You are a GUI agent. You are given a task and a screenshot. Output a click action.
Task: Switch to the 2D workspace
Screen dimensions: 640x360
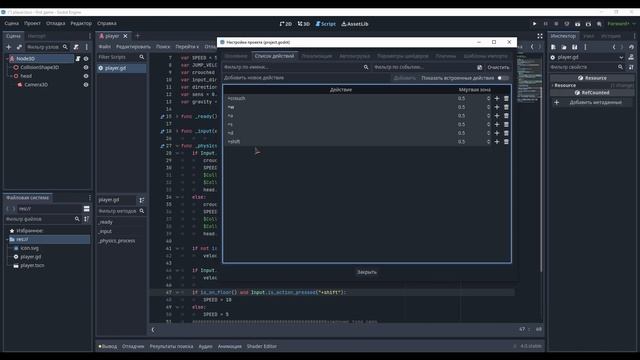pos(286,24)
